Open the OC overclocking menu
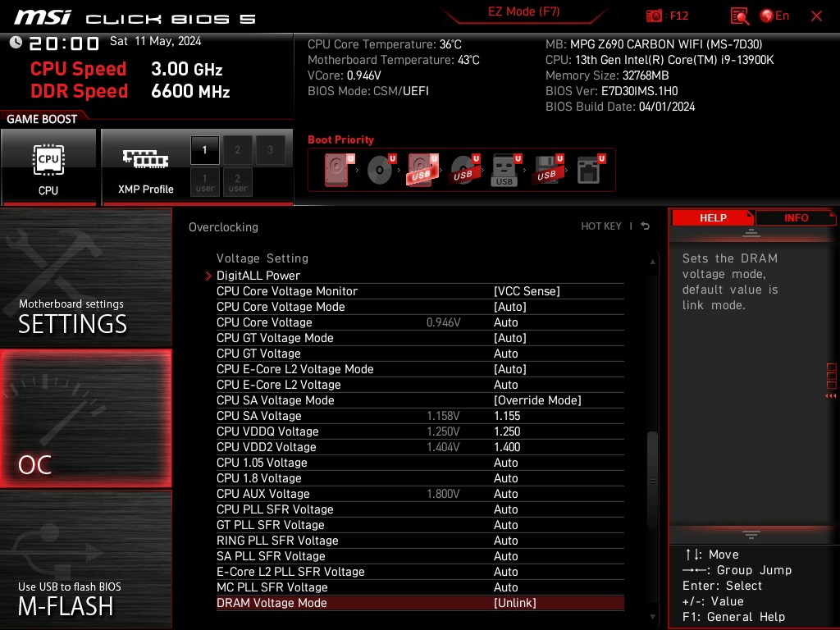Screen dimensions: 840x630 coord(85,418)
